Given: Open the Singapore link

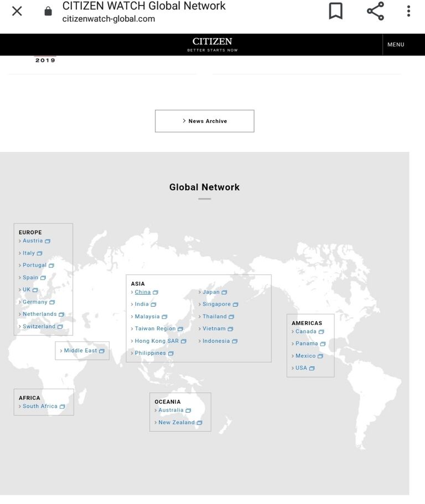Looking at the screenshot, I should 216,304.
